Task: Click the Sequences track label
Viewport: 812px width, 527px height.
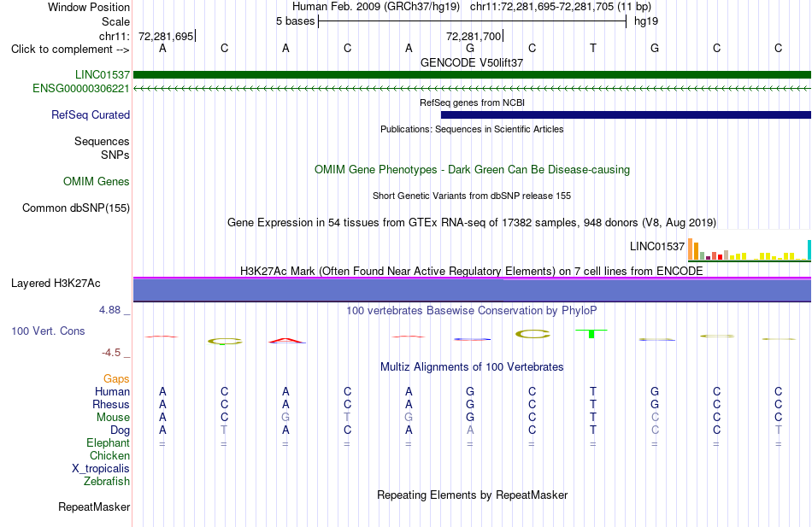Action: pyautogui.click(x=102, y=141)
